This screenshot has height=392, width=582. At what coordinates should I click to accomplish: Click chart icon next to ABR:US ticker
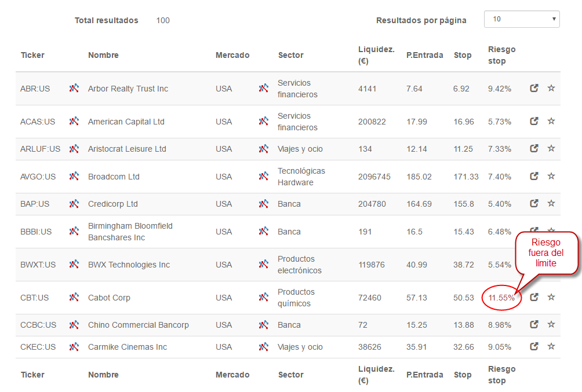pos(74,88)
